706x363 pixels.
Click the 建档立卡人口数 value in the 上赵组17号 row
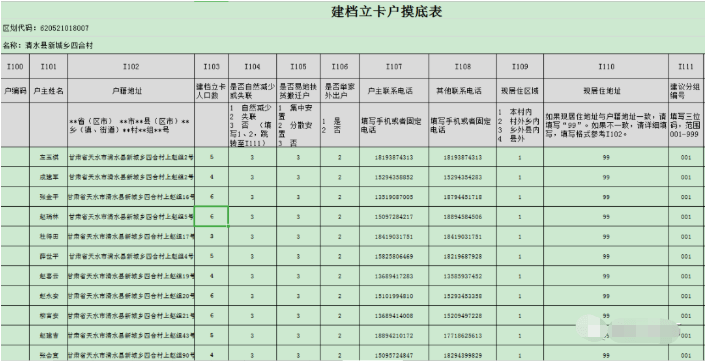point(212,236)
